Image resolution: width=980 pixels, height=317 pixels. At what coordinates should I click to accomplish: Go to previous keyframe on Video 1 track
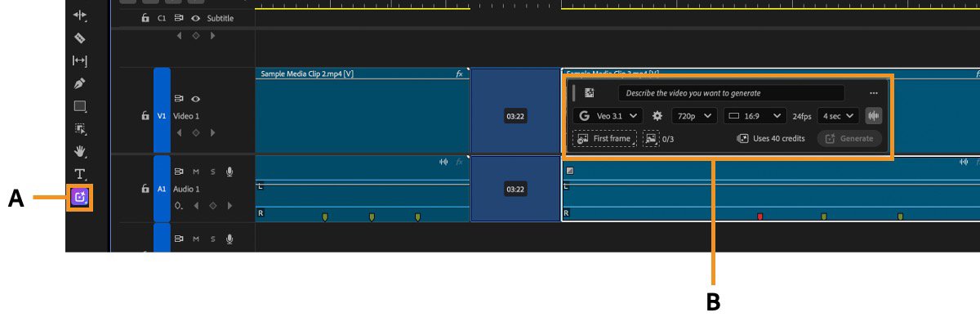180,132
